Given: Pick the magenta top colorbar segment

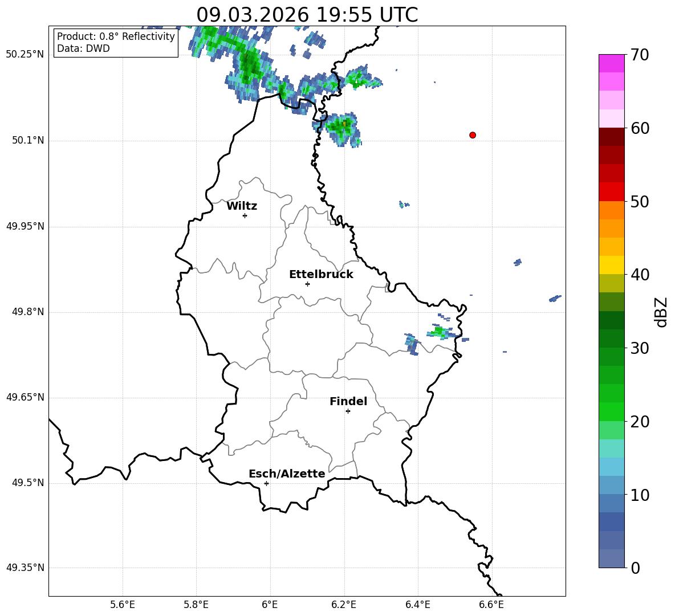Looking at the screenshot, I should coord(612,63).
